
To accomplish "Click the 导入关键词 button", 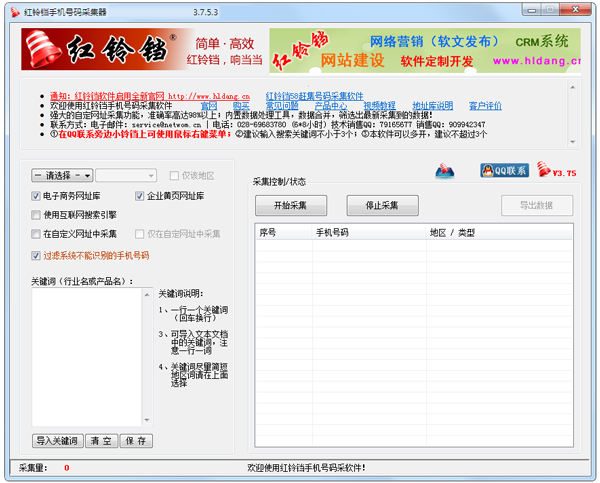I will click(x=57, y=440).
